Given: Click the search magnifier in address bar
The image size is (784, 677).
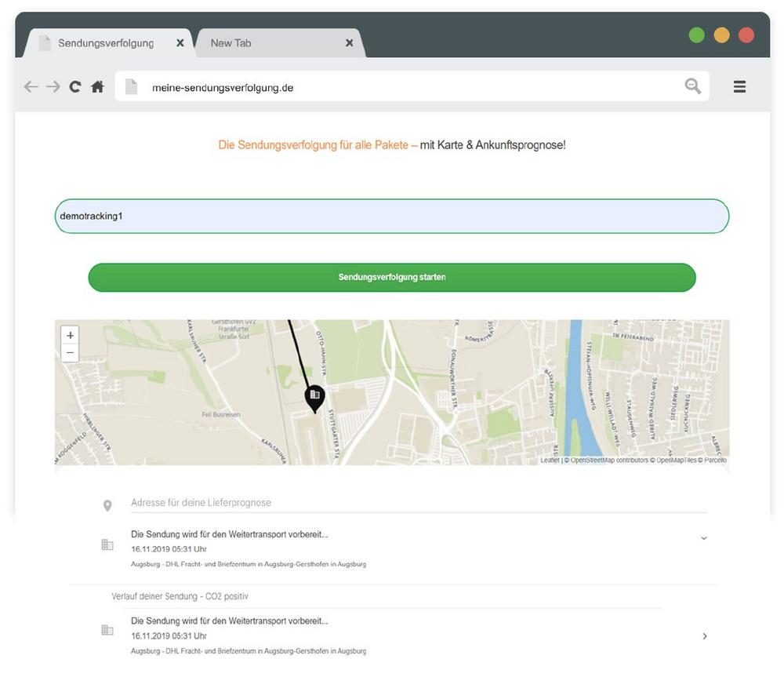Looking at the screenshot, I should [x=692, y=86].
